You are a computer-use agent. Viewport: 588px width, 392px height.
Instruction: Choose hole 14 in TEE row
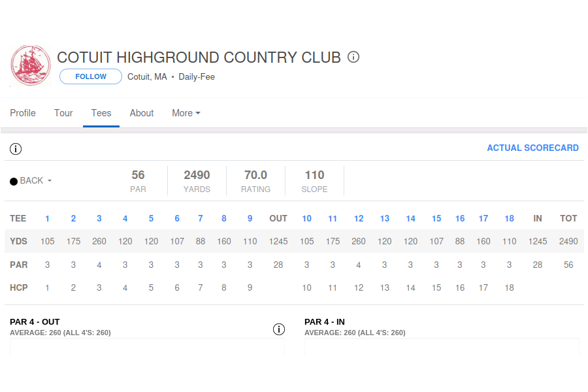pyautogui.click(x=411, y=219)
